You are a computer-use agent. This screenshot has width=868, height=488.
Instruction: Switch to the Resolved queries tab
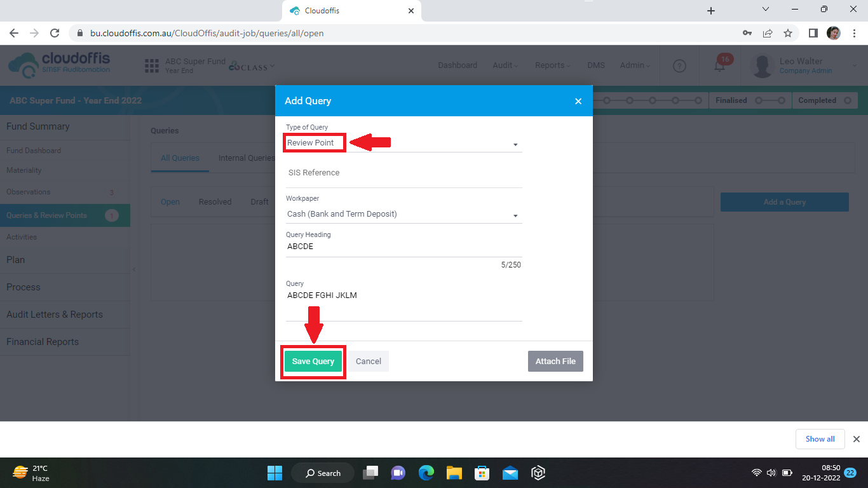(215, 202)
